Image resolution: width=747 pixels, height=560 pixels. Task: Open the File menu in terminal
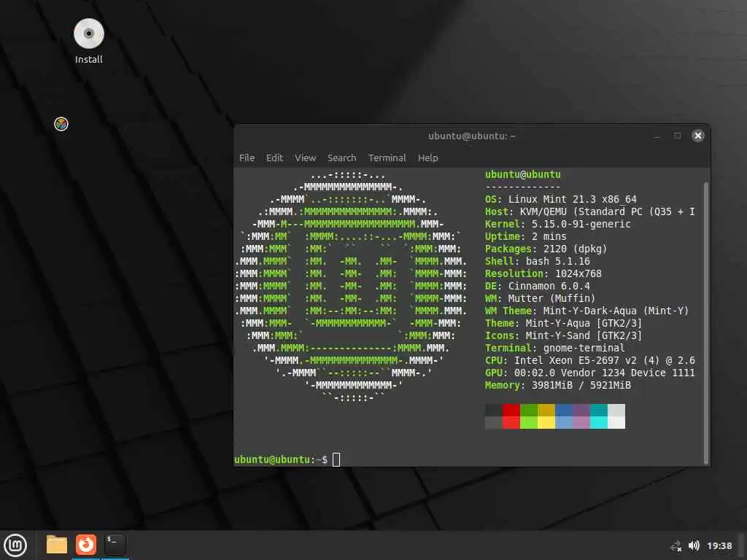247,157
